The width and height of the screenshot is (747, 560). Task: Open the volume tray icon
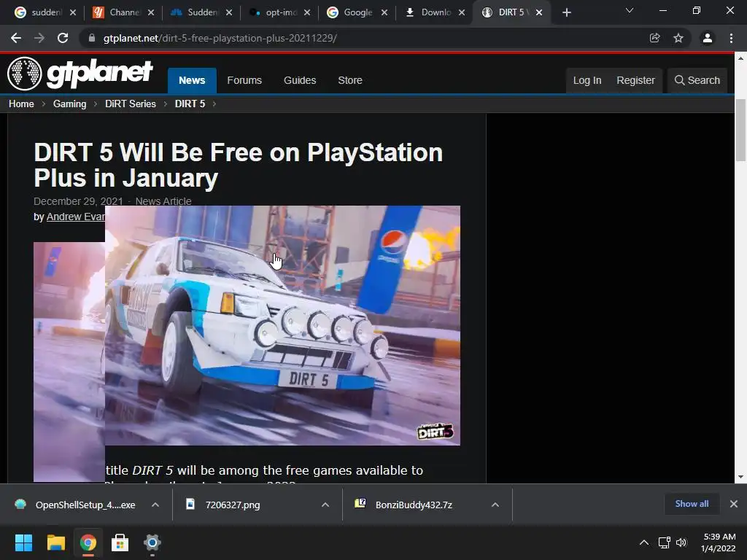pos(682,542)
